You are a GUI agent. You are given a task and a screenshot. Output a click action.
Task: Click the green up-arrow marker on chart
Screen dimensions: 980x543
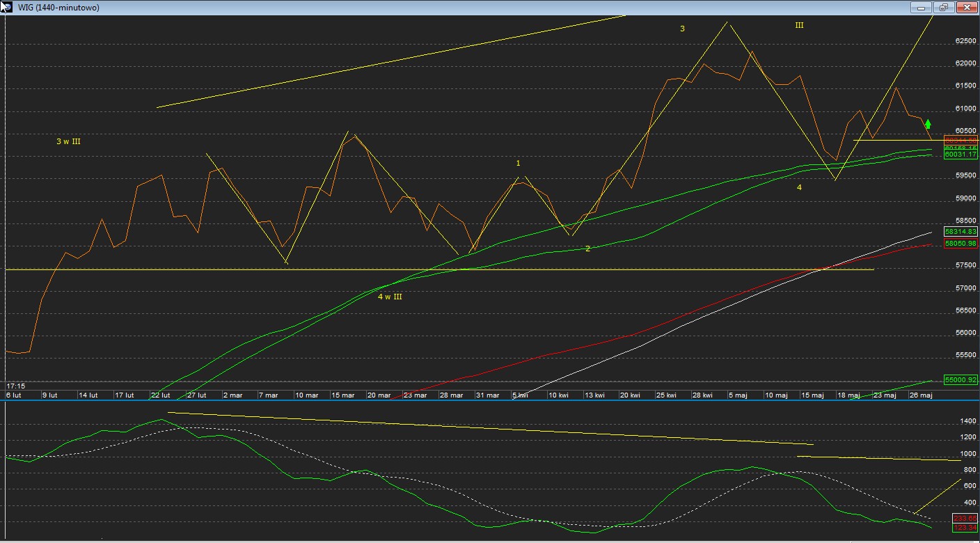928,124
